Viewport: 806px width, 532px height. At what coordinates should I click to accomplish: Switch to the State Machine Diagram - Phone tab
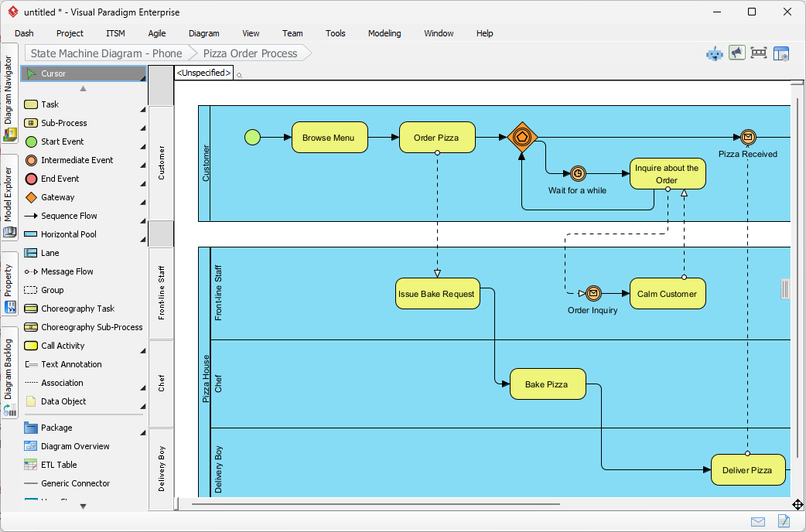pyautogui.click(x=105, y=53)
